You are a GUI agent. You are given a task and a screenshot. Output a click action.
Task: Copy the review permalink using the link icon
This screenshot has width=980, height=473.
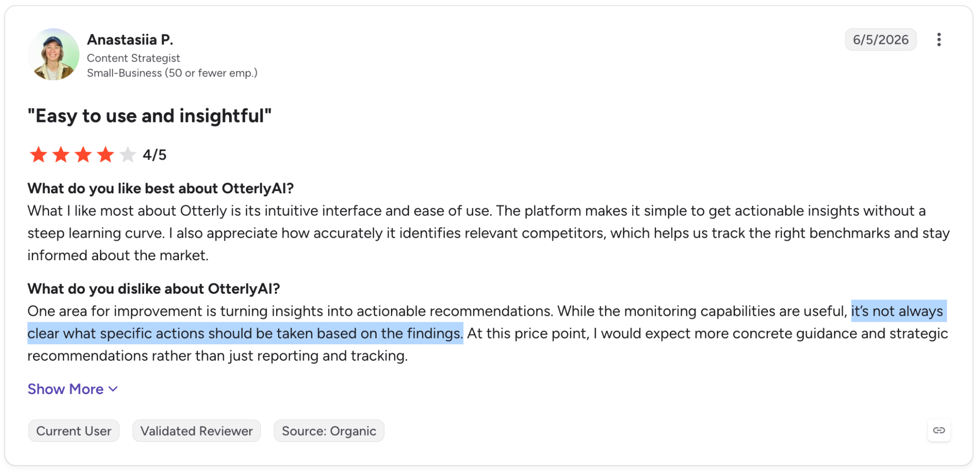[x=939, y=430]
